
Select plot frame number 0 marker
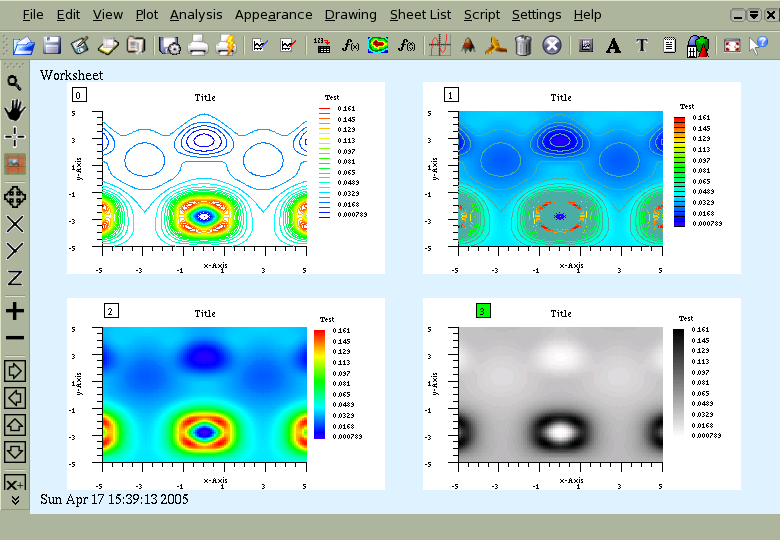point(79,94)
